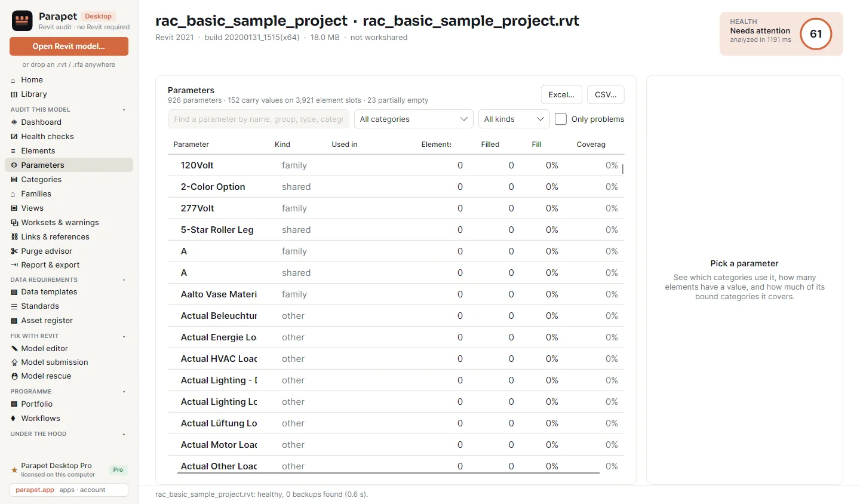The width and height of the screenshot is (860, 504).
Task: Click the Library icon in sidebar
Action: point(14,94)
